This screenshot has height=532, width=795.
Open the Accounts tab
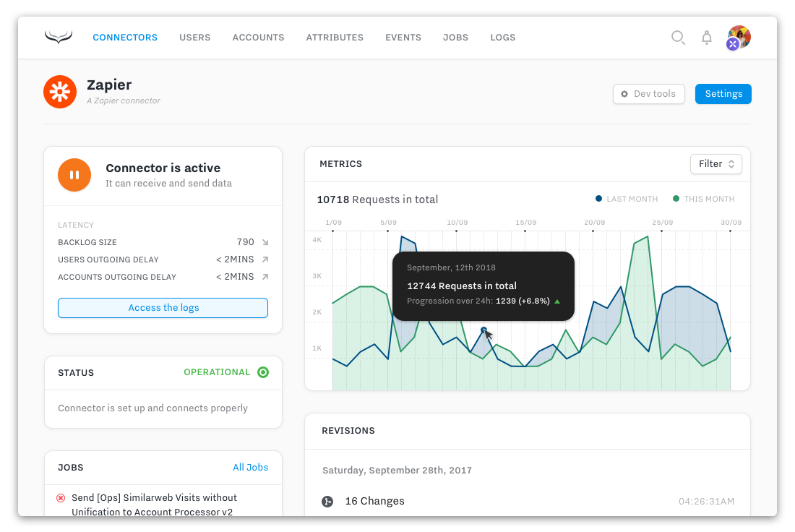click(258, 38)
